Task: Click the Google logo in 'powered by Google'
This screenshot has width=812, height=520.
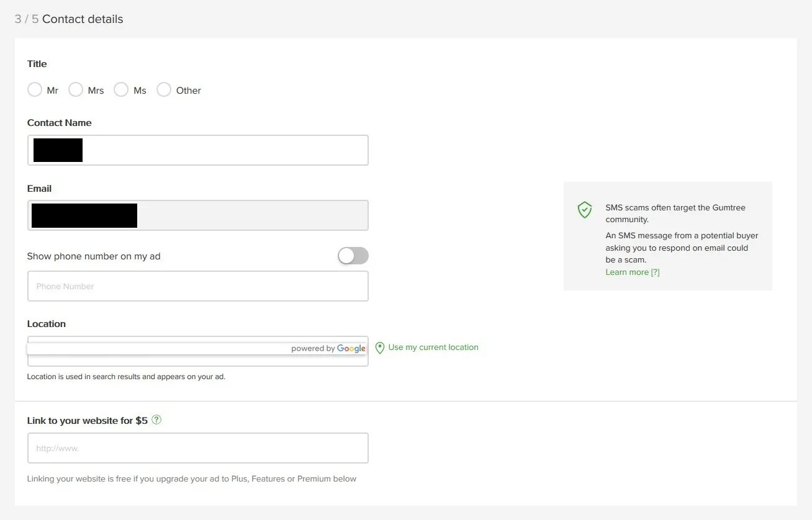Action: (351, 348)
